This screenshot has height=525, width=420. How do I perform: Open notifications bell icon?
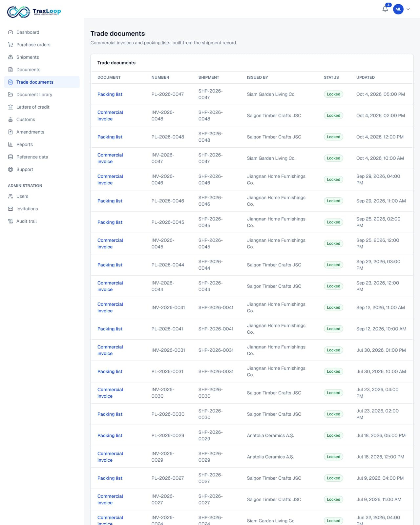(x=385, y=9)
